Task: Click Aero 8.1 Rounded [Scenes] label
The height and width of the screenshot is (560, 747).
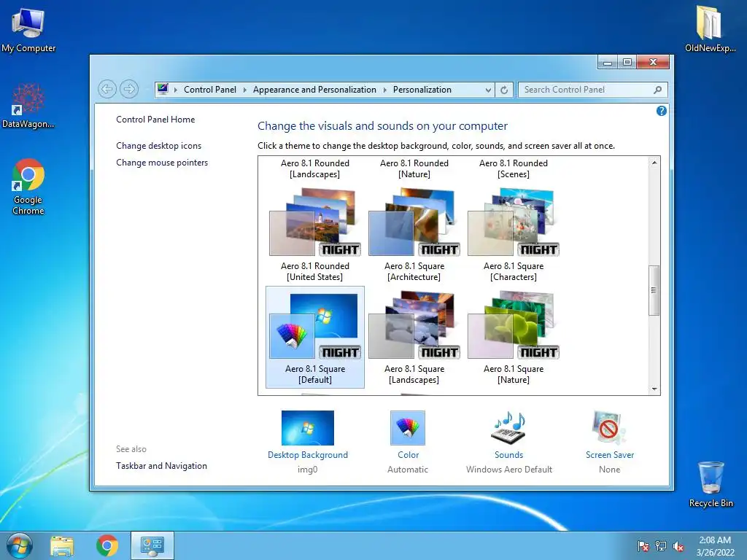Action: [x=513, y=168]
